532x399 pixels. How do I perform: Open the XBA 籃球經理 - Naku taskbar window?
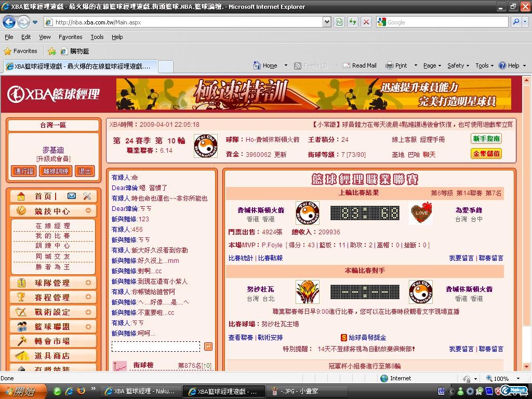pos(140,391)
